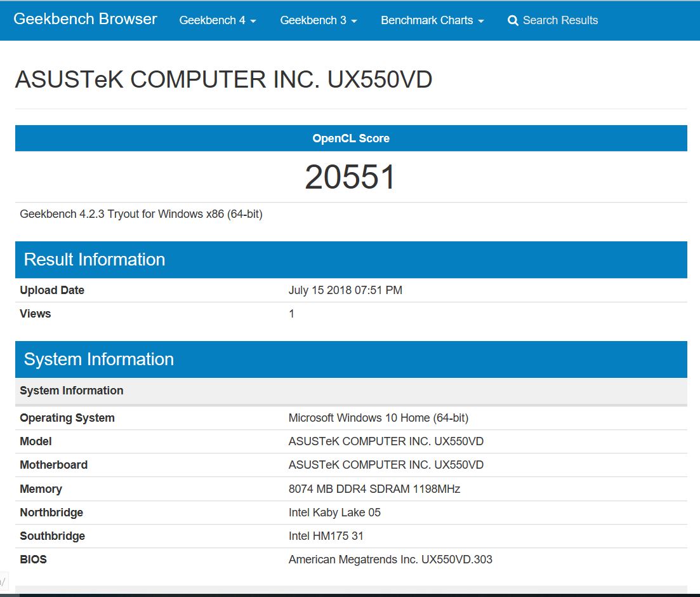Viewport: 700px width, 597px height.
Task: Select the Model value ASUSTeK COMPUTER INC. UX550VD
Action: [x=386, y=441]
